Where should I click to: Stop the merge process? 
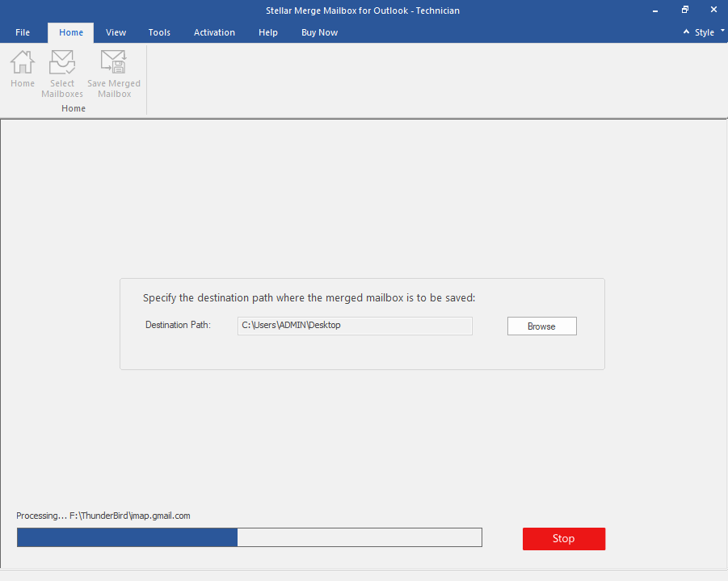(564, 539)
